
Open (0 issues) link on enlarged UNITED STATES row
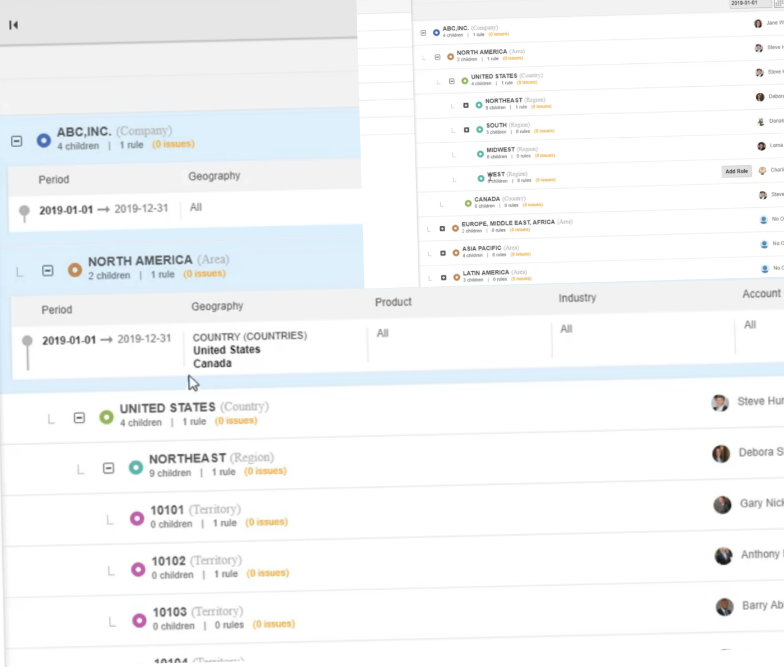pyautogui.click(x=236, y=421)
